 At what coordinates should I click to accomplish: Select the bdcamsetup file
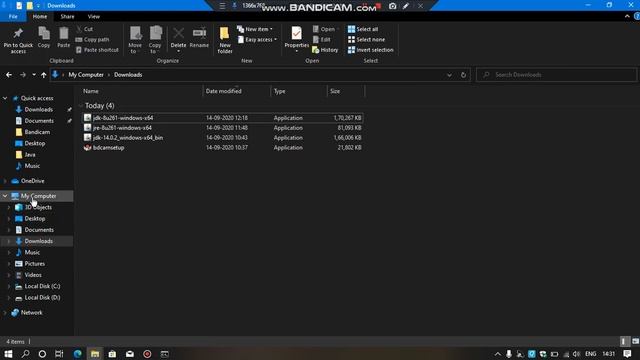pos(222,147)
